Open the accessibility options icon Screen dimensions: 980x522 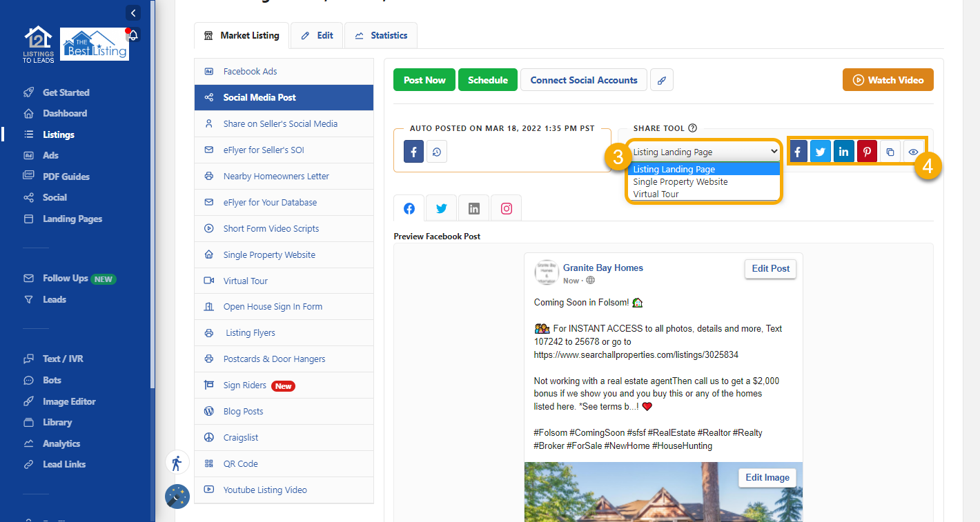177,462
